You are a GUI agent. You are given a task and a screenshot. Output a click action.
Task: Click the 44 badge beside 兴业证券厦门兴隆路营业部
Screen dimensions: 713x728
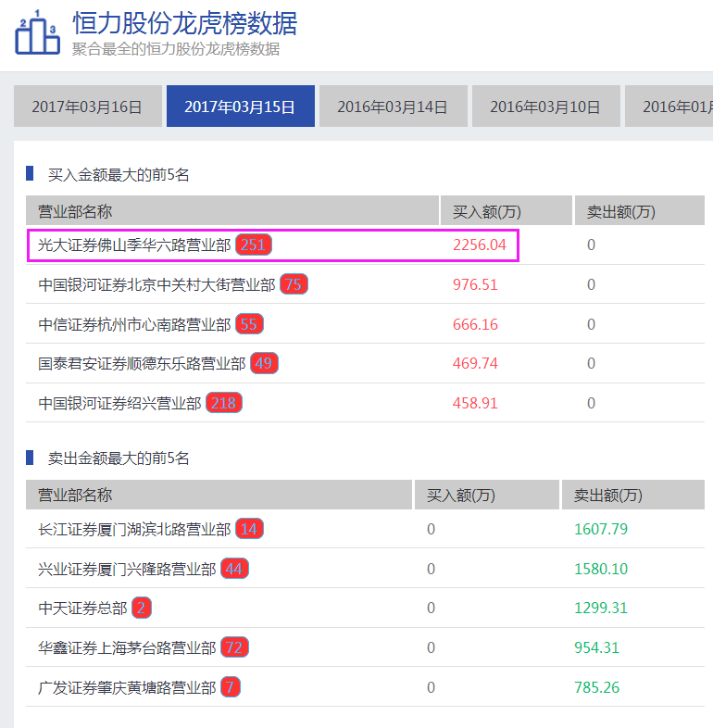pos(234,569)
